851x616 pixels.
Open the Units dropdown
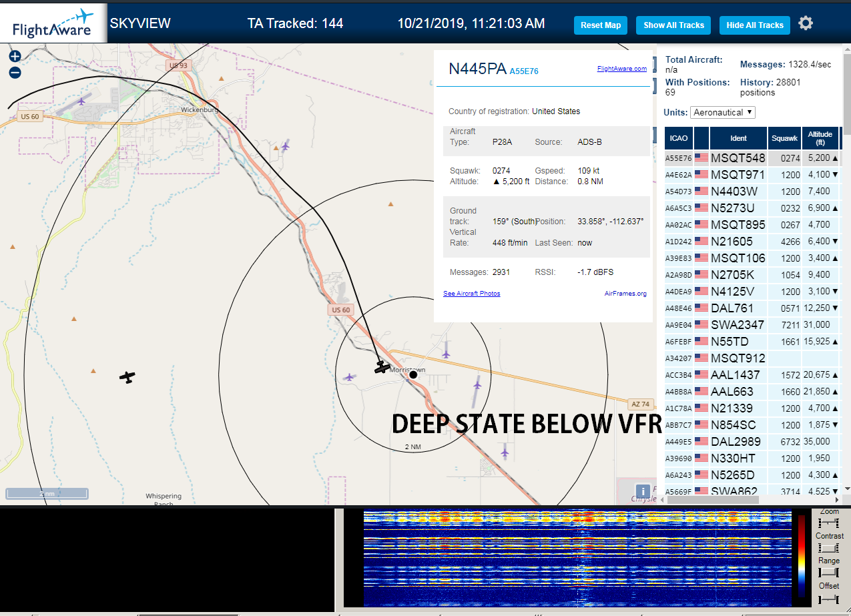(x=723, y=112)
